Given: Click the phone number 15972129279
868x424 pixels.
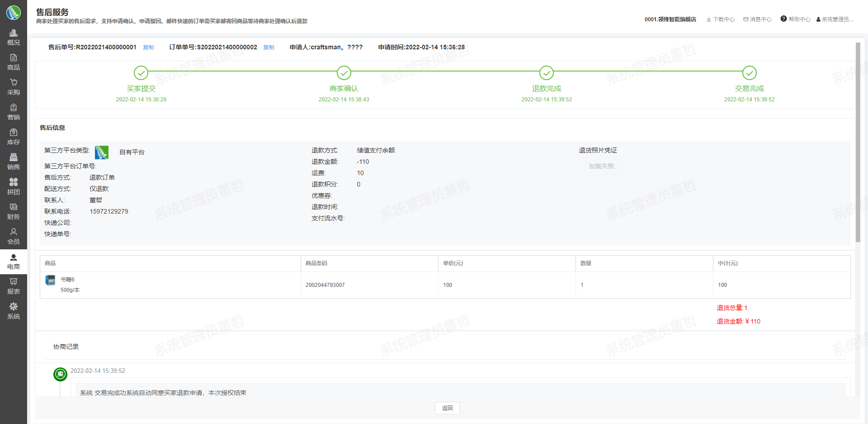Looking at the screenshot, I should click(109, 211).
